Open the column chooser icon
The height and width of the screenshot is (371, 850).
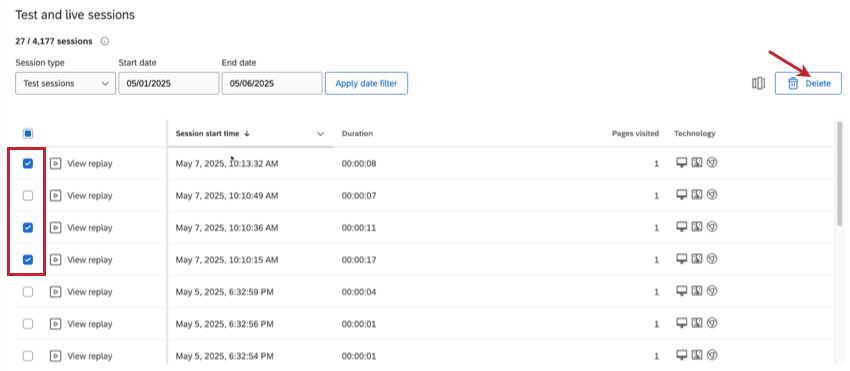(x=758, y=84)
